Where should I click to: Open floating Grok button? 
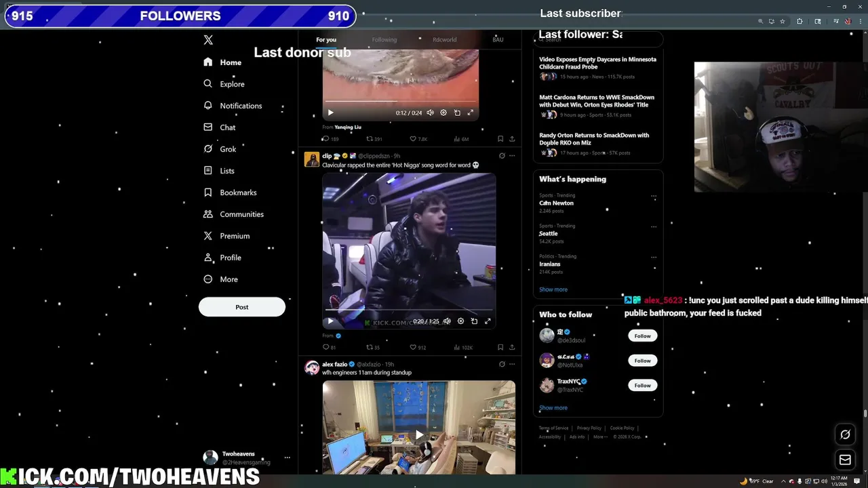845,434
